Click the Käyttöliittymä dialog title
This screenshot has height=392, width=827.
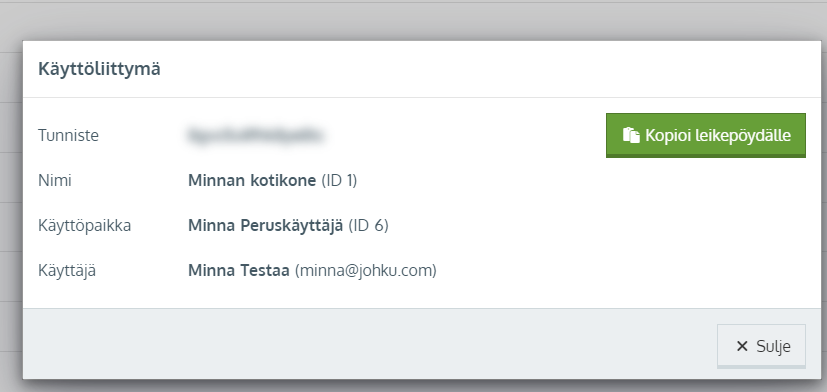point(99,69)
